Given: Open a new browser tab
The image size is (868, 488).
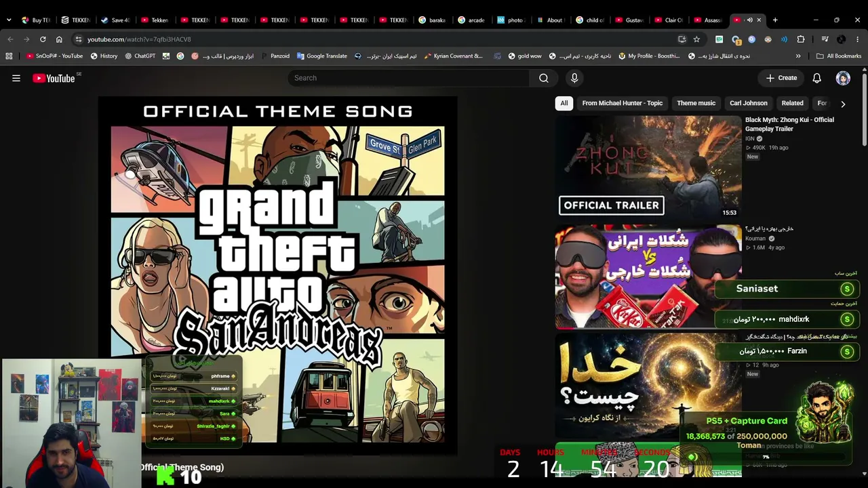Looking at the screenshot, I should click(775, 20).
